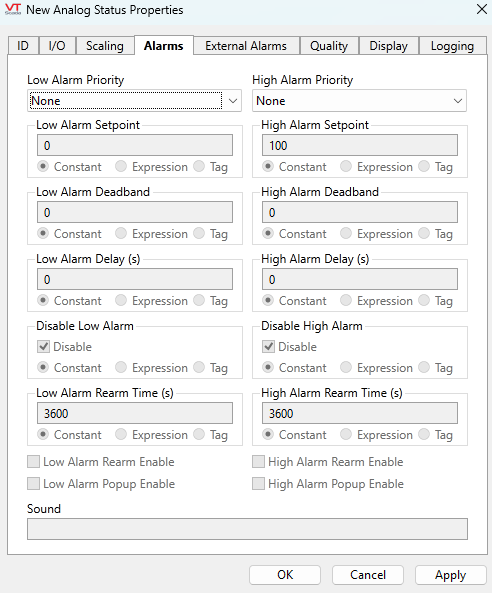Select Expression for Low Alarm Setpoint
This screenshot has height=593, width=492.
pos(121,166)
